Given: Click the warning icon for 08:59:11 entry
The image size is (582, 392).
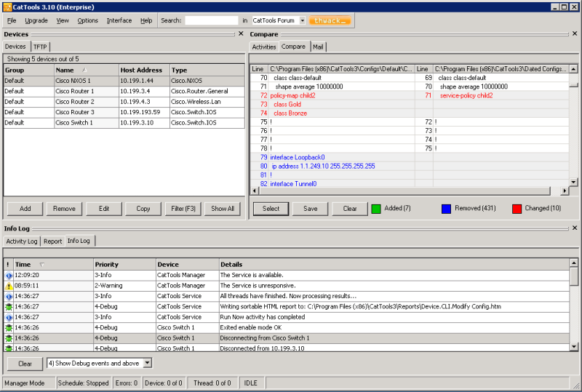Looking at the screenshot, I should (9, 286).
